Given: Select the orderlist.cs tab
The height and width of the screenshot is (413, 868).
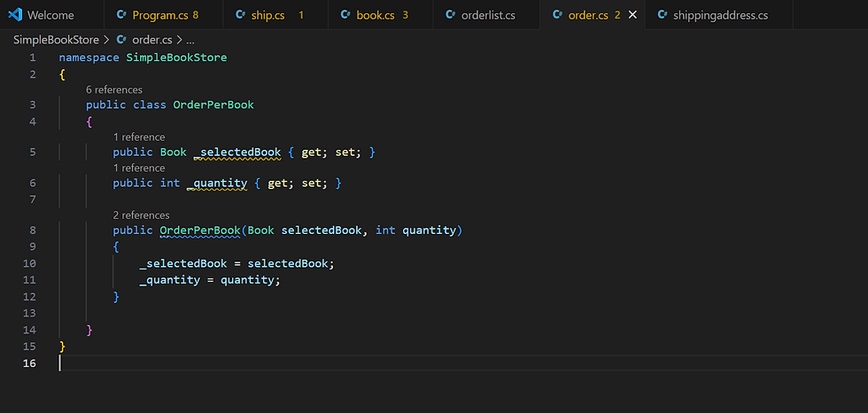Looking at the screenshot, I should click(487, 15).
